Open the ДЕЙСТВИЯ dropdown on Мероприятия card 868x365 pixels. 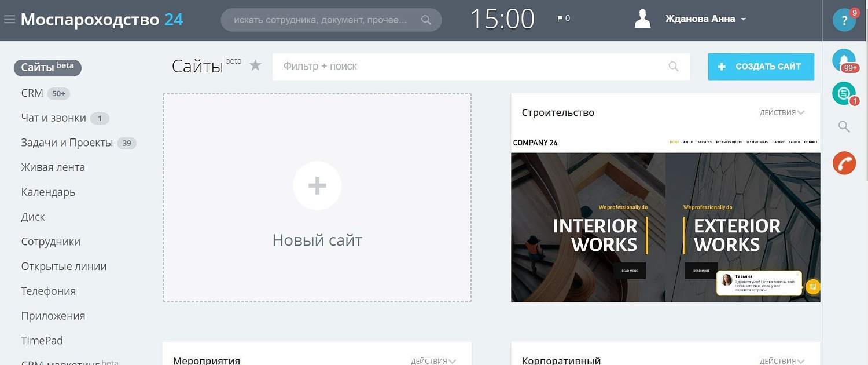tap(432, 360)
